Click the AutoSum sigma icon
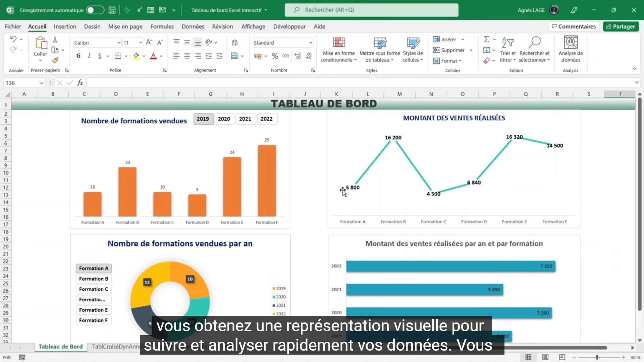The width and height of the screenshot is (644, 362). 486,40
